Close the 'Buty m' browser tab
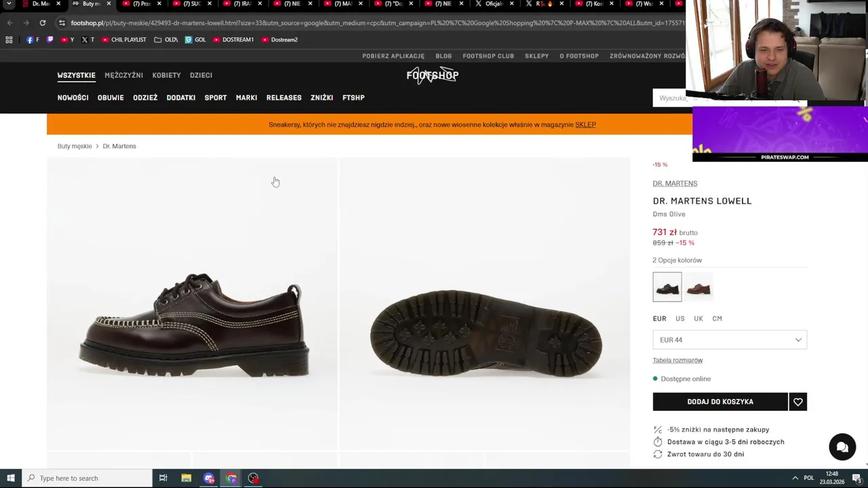This screenshot has width=868, height=488. coord(108,4)
